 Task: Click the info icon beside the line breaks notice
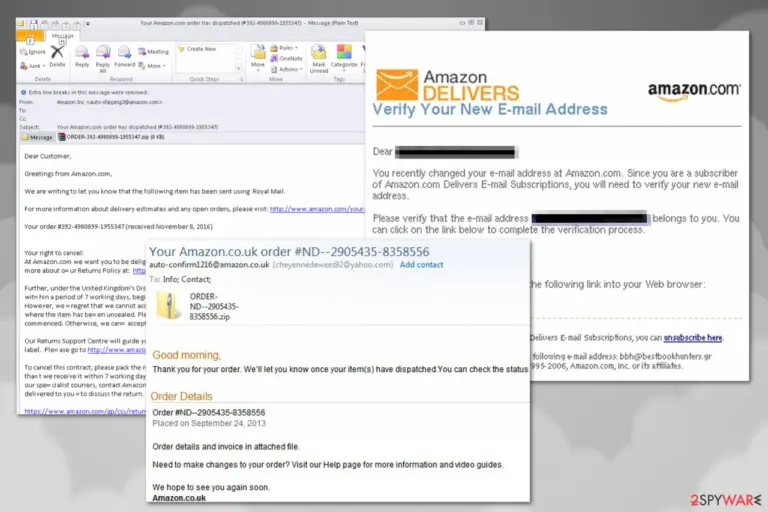23,92
